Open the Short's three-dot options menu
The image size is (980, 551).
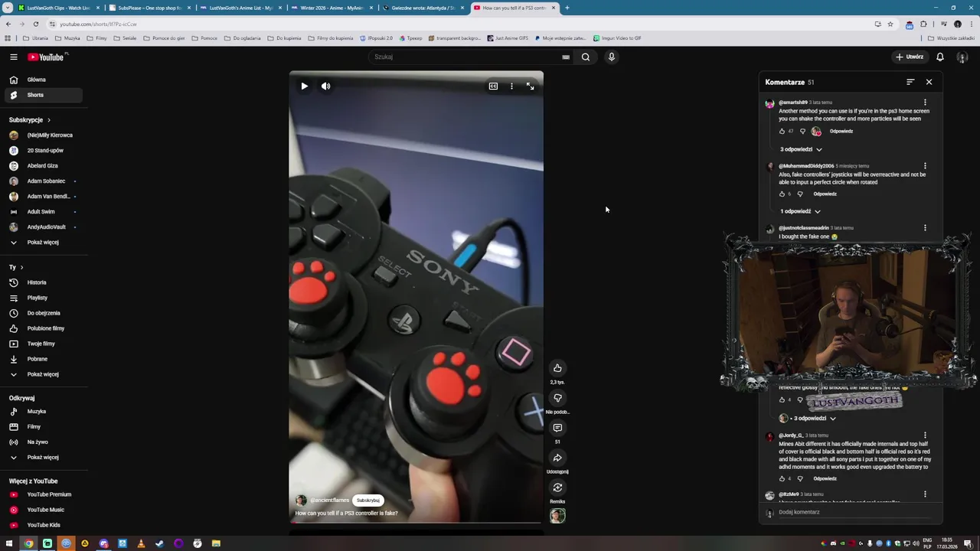click(x=511, y=86)
